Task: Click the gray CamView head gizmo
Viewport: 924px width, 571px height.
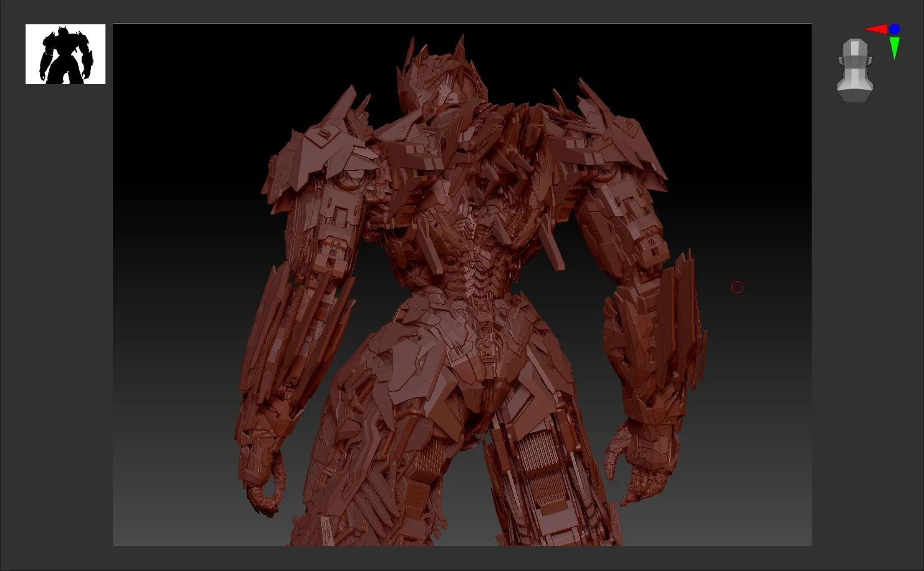Action: coord(854,62)
